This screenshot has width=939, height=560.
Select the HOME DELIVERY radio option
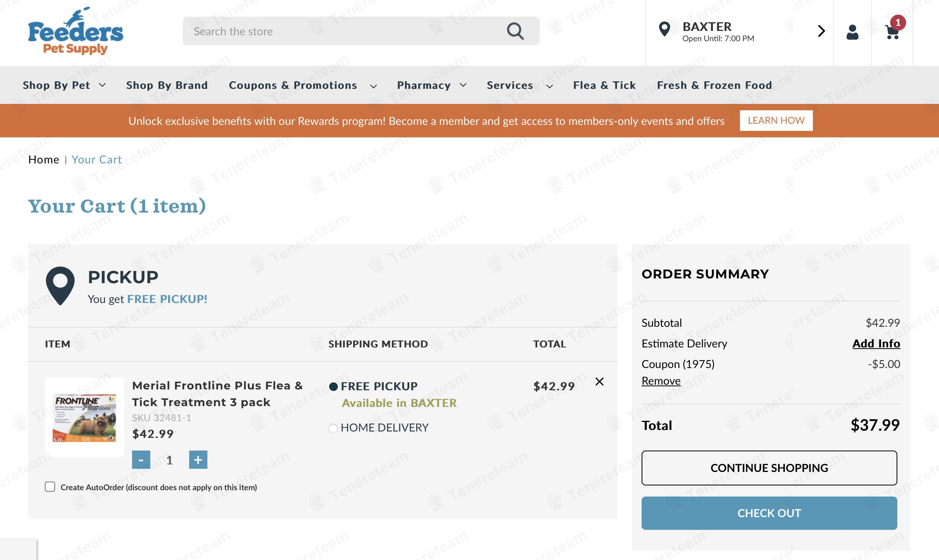pyautogui.click(x=333, y=428)
